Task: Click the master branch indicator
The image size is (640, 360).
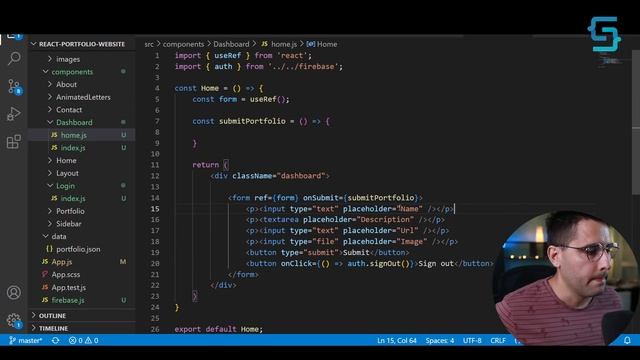Action: [26, 340]
